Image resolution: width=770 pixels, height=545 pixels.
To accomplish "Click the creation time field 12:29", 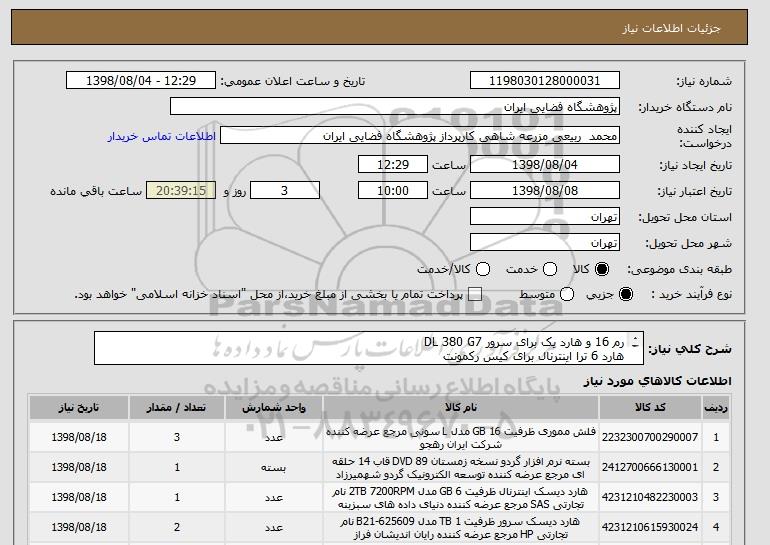I will tap(393, 164).
